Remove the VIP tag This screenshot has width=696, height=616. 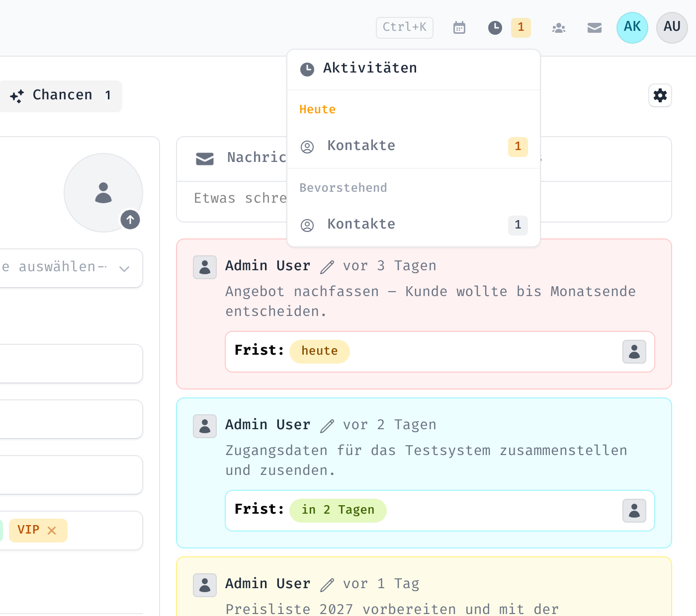52,531
